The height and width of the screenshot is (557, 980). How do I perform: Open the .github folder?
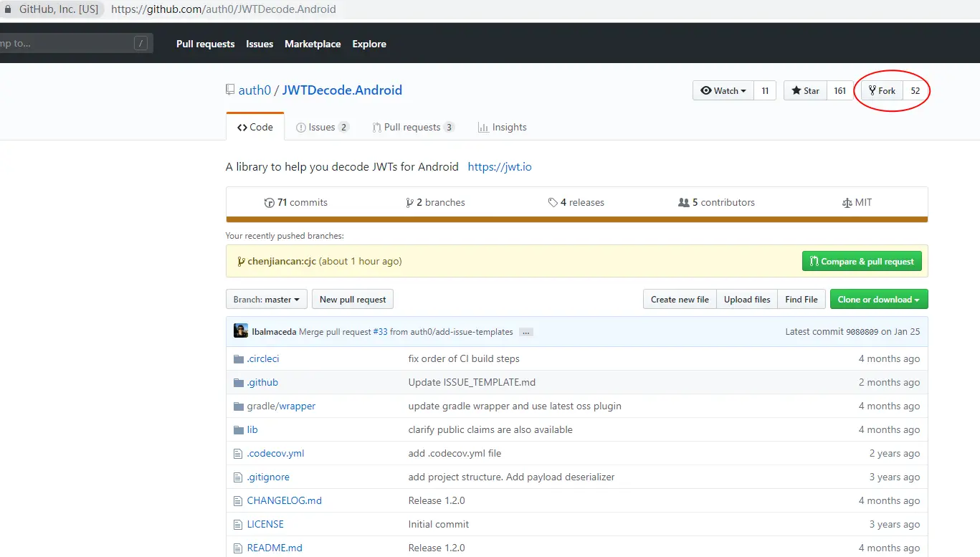click(262, 382)
